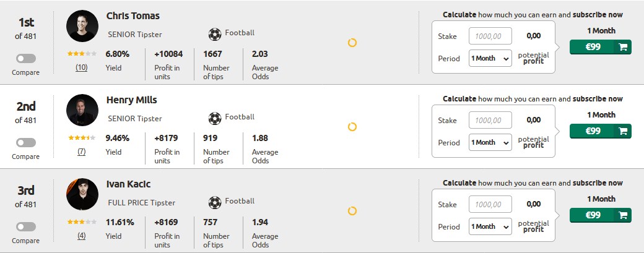Image resolution: width=644 pixels, height=253 pixels.
Task: Open Henry Mills profile name link
Action: tap(131, 100)
